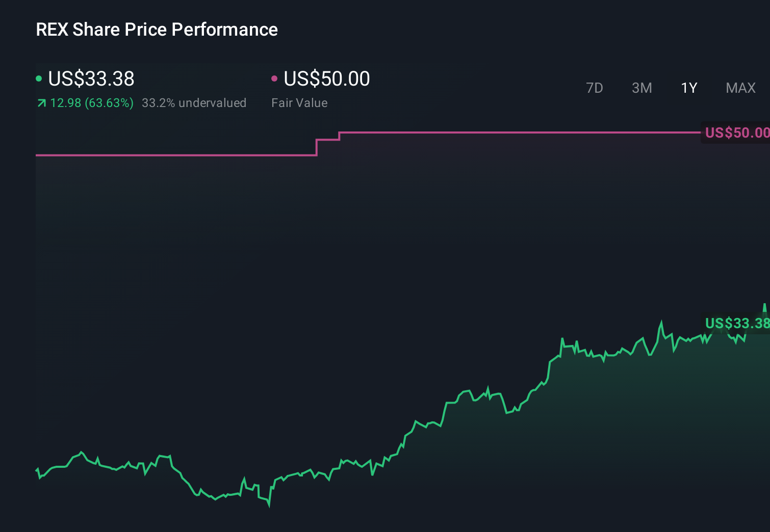Select the US$33.38 current price line label
The height and width of the screenshot is (532, 770).
(x=736, y=323)
